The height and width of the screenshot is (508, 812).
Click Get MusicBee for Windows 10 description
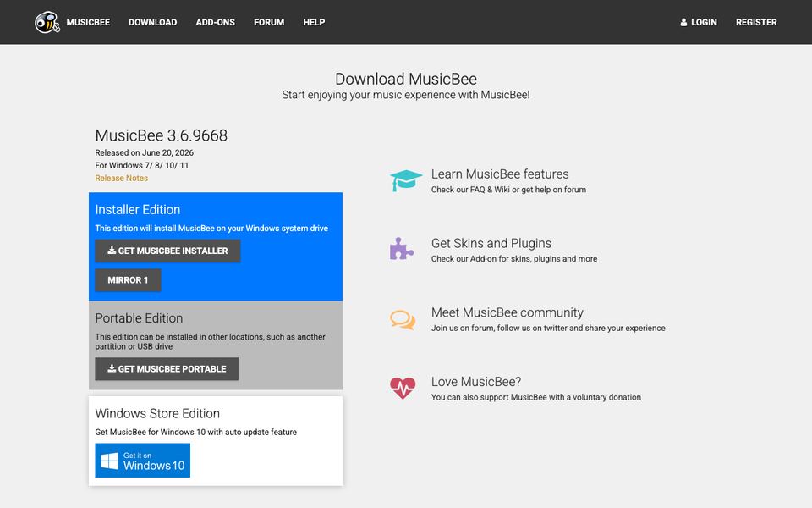pyautogui.click(x=195, y=433)
